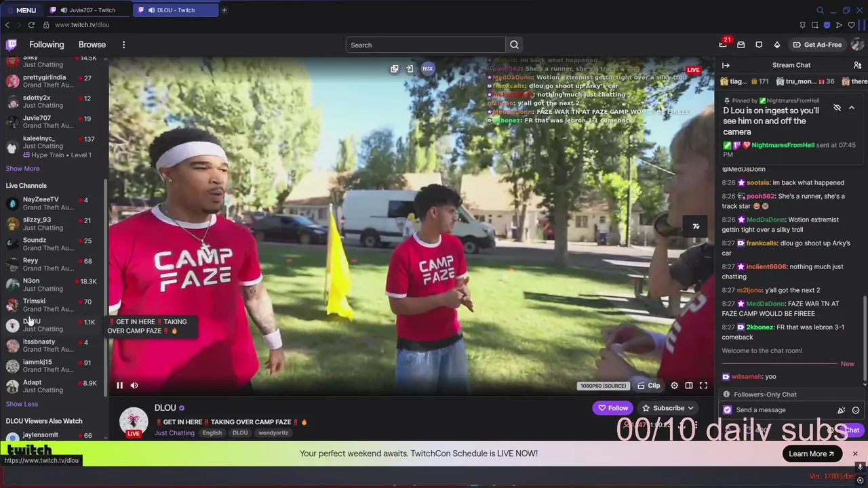
Task: Click the left sidebar scrollbar
Action: pos(105,288)
